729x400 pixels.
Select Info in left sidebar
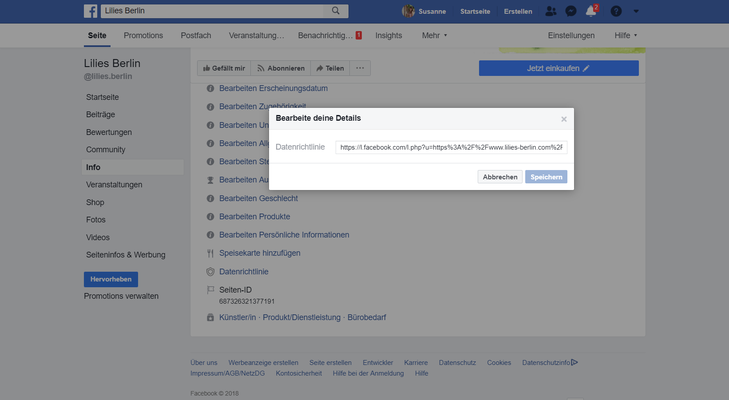point(133,167)
